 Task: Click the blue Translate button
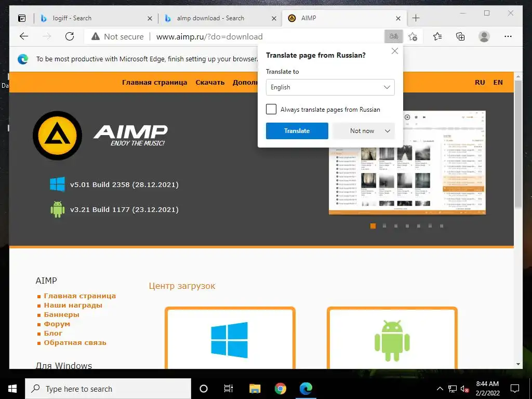click(x=297, y=131)
